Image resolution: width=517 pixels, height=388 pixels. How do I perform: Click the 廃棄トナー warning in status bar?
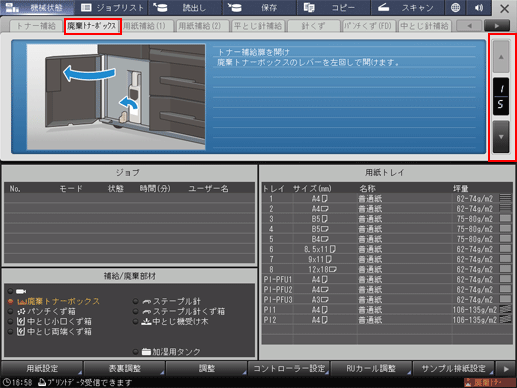489,382
